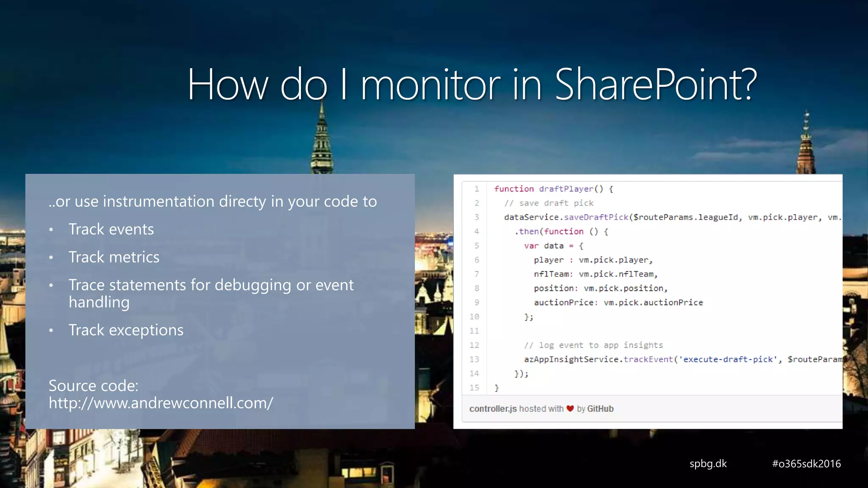Click the slide title 'How do I monitor in SharePoint?'
Image resolution: width=868 pixels, height=488 pixels.
pos(472,84)
